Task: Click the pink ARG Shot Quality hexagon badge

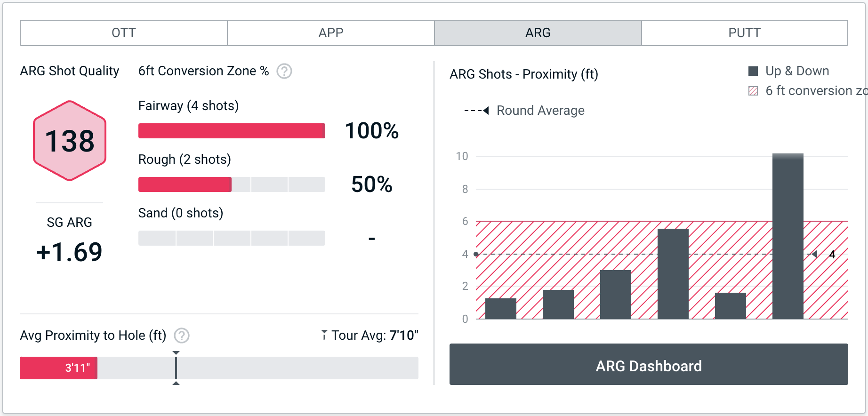Action: click(70, 141)
